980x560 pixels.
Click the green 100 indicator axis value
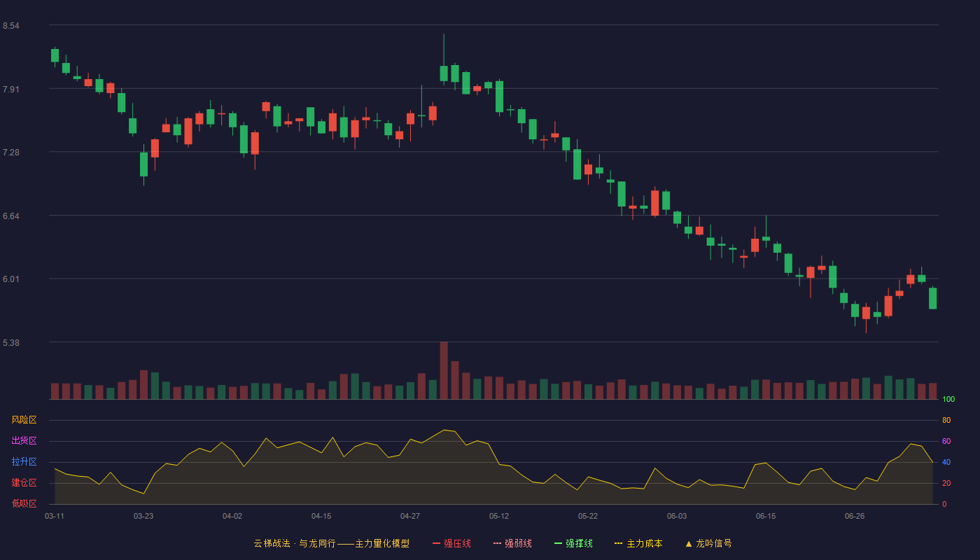948,399
